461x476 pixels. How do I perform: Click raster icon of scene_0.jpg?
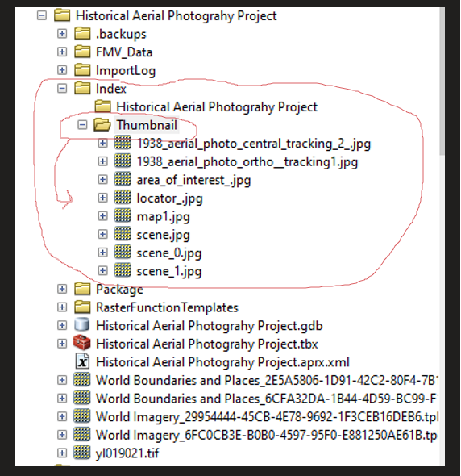click(x=123, y=252)
